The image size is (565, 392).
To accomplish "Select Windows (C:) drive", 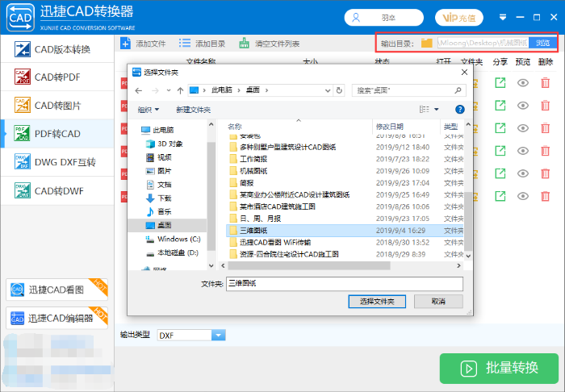I will (x=173, y=239).
